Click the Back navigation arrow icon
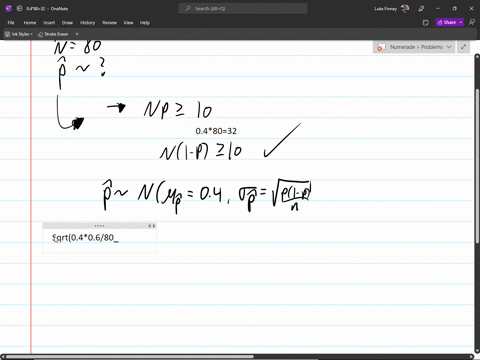480x360 pixels. [19, 9]
